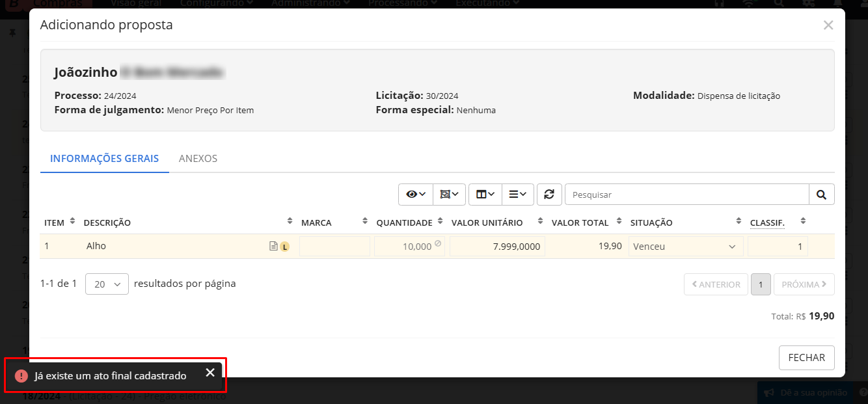Click the yellow L badge on Alho
868x404 pixels.
(x=285, y=247)
